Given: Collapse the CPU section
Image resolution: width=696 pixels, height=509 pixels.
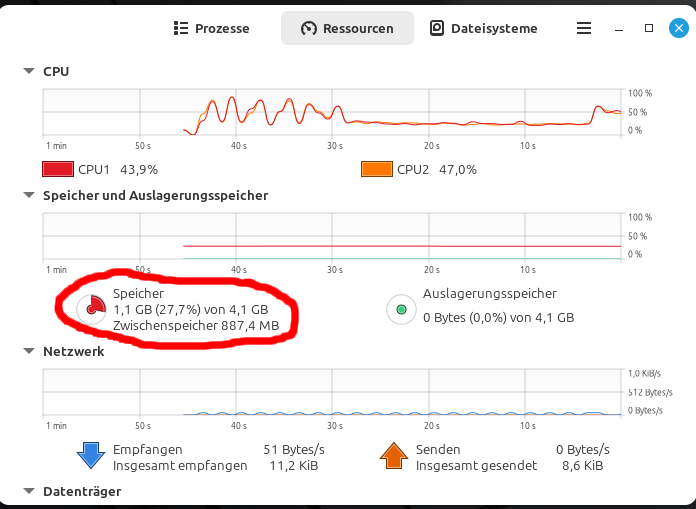Looking at the screenshot, I should (x=29, y=71).
